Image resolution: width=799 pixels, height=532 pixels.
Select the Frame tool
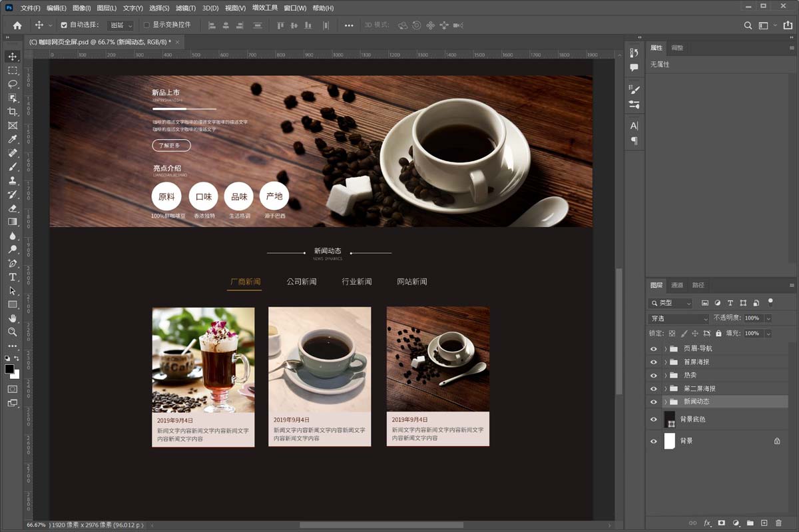[12, 125]
